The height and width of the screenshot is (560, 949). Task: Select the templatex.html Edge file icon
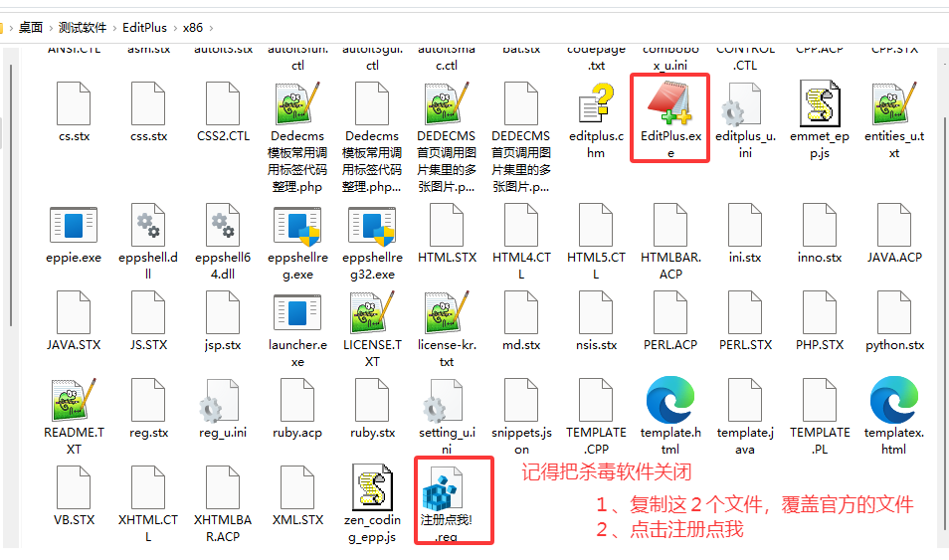click(894, 400)
